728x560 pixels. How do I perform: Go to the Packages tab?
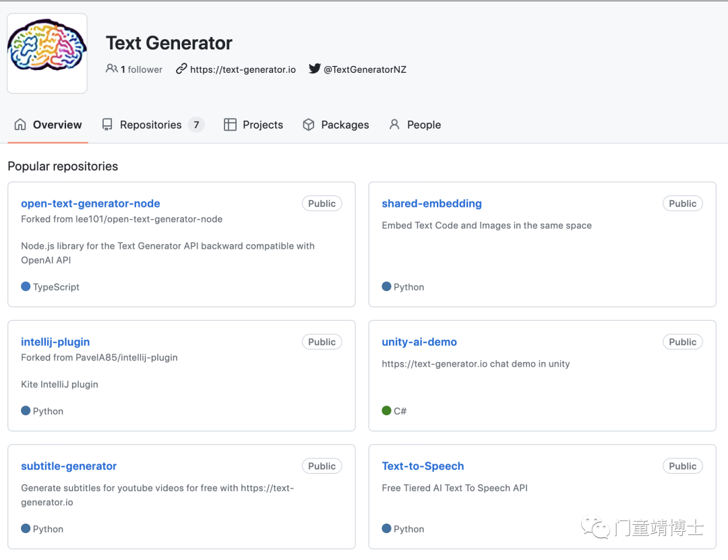point(336,125)
